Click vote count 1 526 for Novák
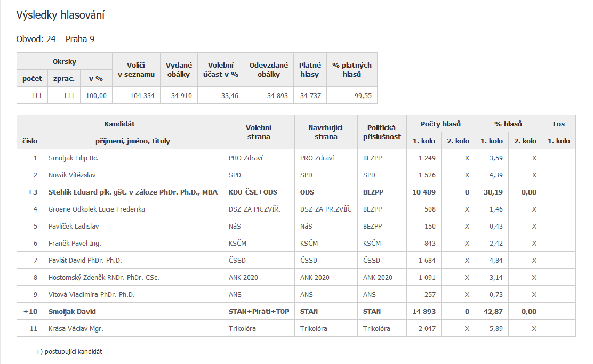The height and width of the screenshot is (364, 593). coord(427,175)
